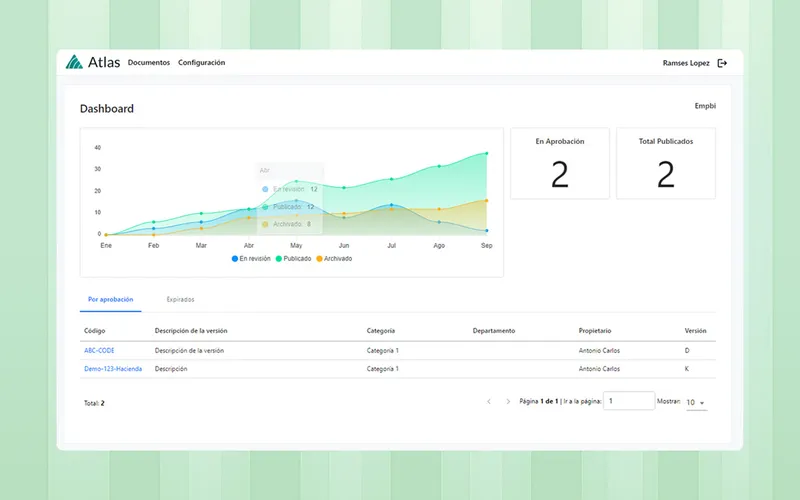Image resolution: width=800 pixels, height=500 pixels.
Task: Click Categoría 1 in the Demo-123-Hacienda row
Action: coord(383,368)
